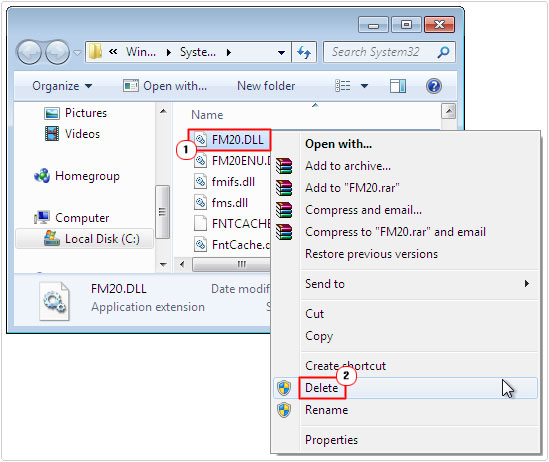549x462 pixels.
Task: Click the WinRAR icon beside Add to archive
Action: click(x=284, y=166)
